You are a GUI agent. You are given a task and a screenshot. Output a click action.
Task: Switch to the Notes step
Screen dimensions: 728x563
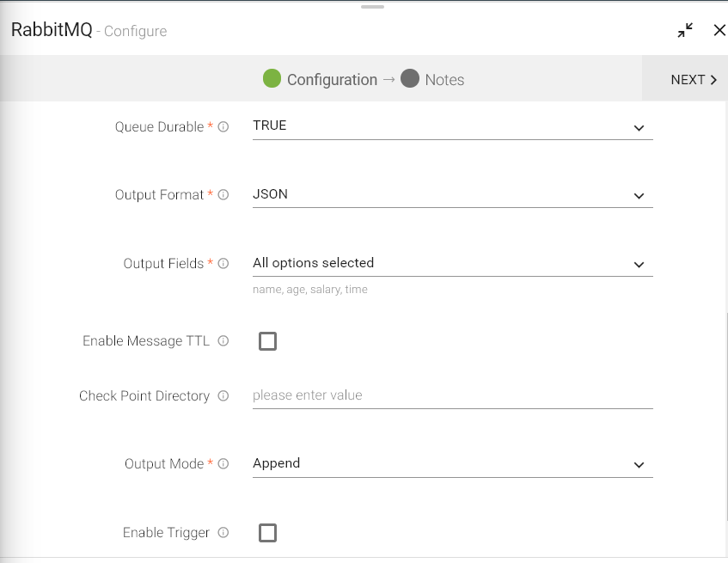[x=433, y=79]
